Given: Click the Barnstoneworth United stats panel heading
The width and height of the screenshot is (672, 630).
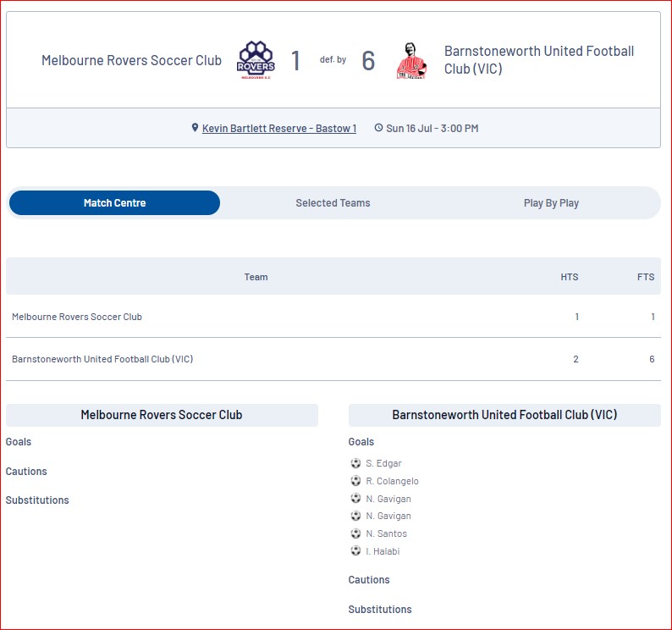Looking at the screenshot, I should point(504,415).
